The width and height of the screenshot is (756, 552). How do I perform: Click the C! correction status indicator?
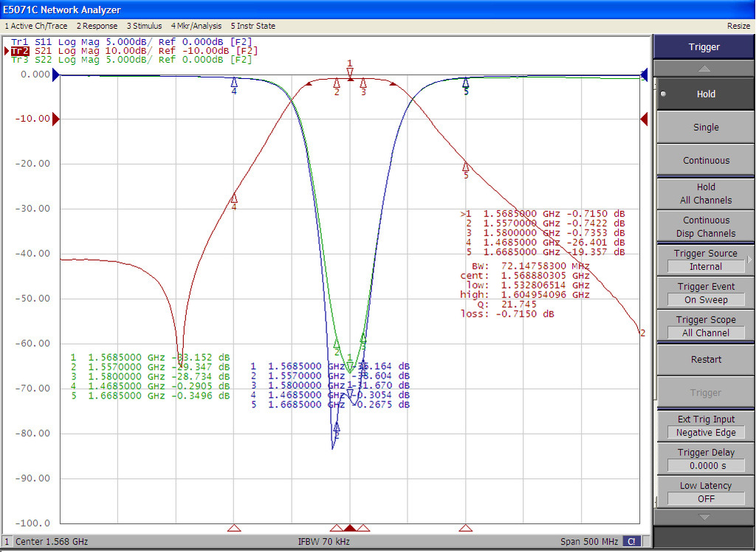[632, 542]
